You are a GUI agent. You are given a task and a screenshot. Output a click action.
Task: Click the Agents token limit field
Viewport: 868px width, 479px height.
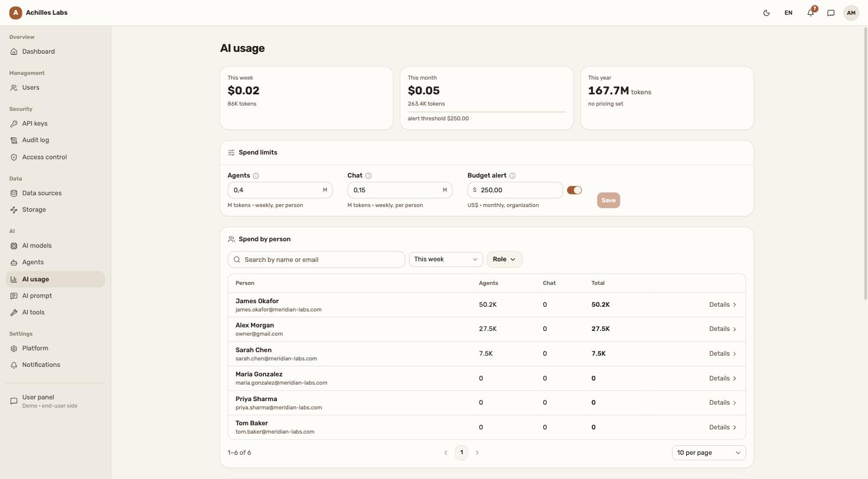[x=280, y=190]
